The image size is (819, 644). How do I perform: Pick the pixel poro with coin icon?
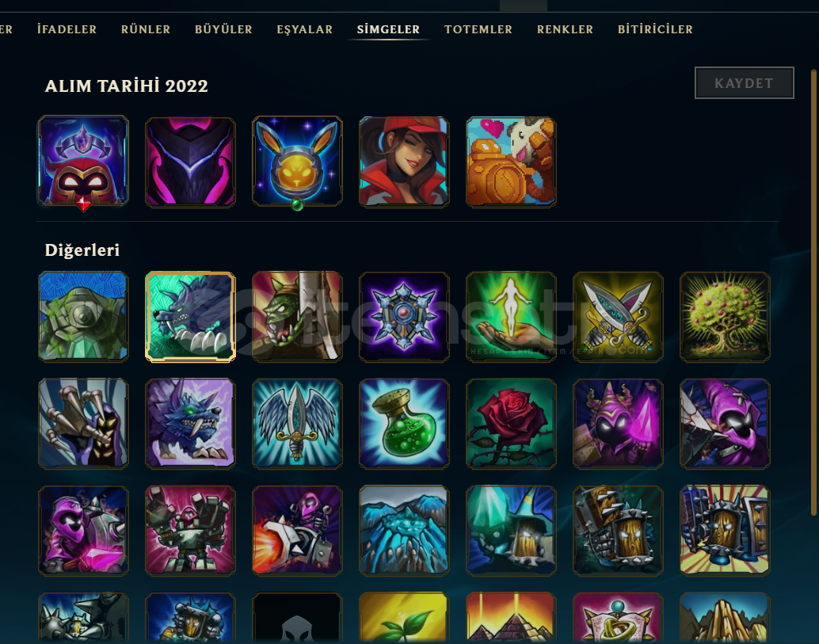(511, 162)
